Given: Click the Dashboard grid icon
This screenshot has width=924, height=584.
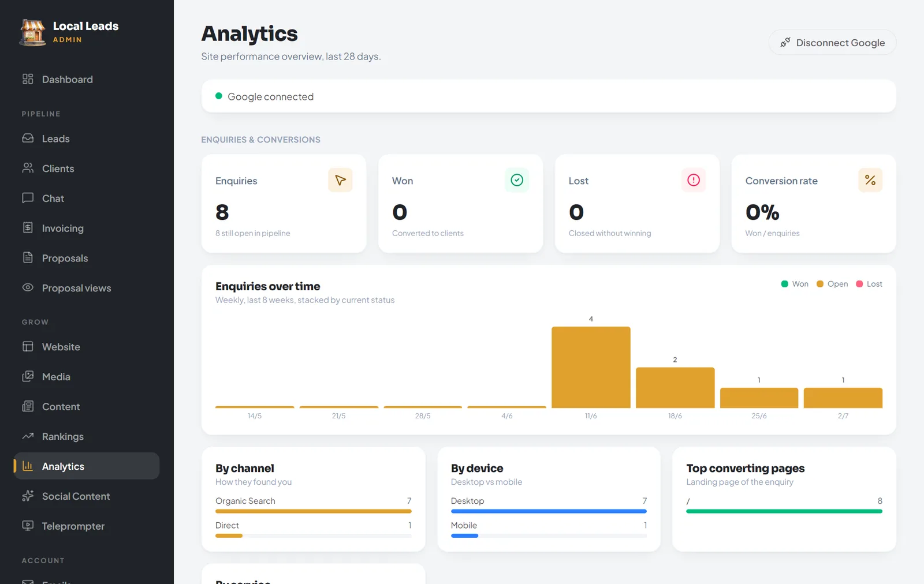Looking at the screenshot, I should pyautogui.click(x=28, y=79).
